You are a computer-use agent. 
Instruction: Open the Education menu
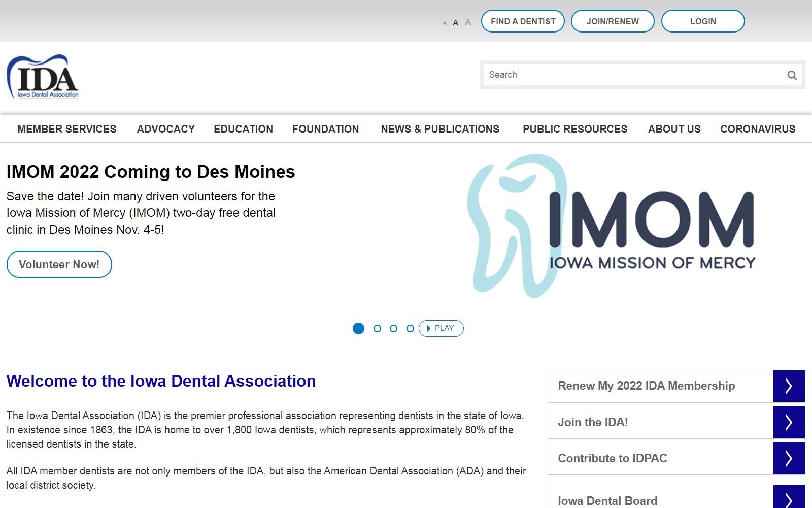pos(244,129)
